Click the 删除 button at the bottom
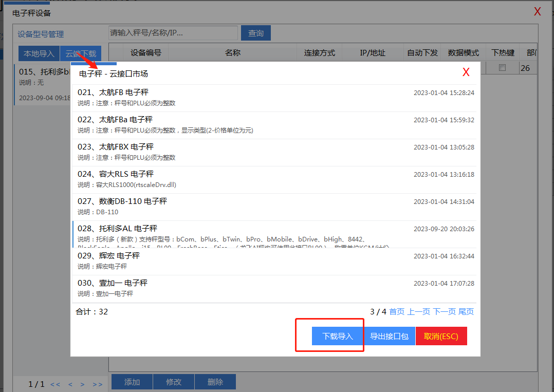The image size is (554, 392). (x=215, y=382)
